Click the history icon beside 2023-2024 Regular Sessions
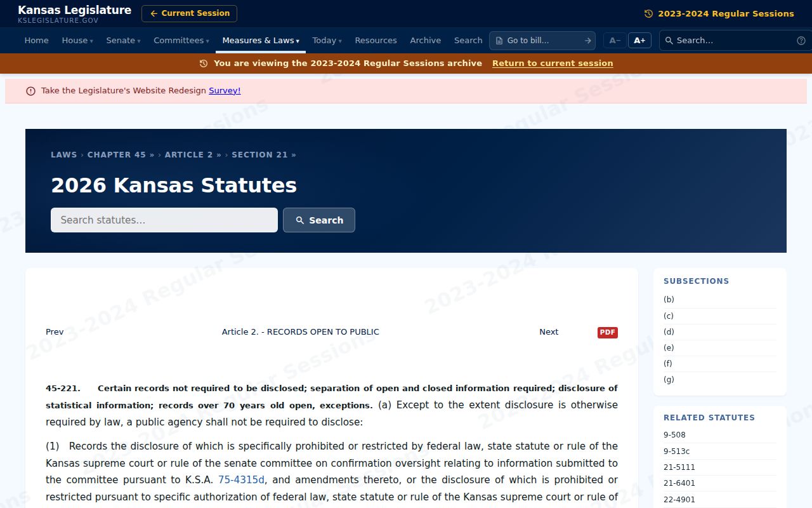The height and width of the screenshot is (508, 812). point(648,13)
